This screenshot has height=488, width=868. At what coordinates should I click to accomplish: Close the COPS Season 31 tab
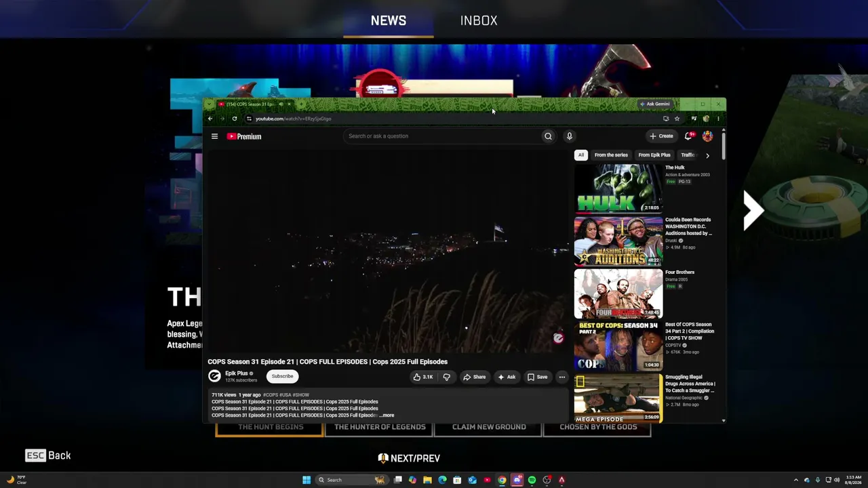(289, 104)
